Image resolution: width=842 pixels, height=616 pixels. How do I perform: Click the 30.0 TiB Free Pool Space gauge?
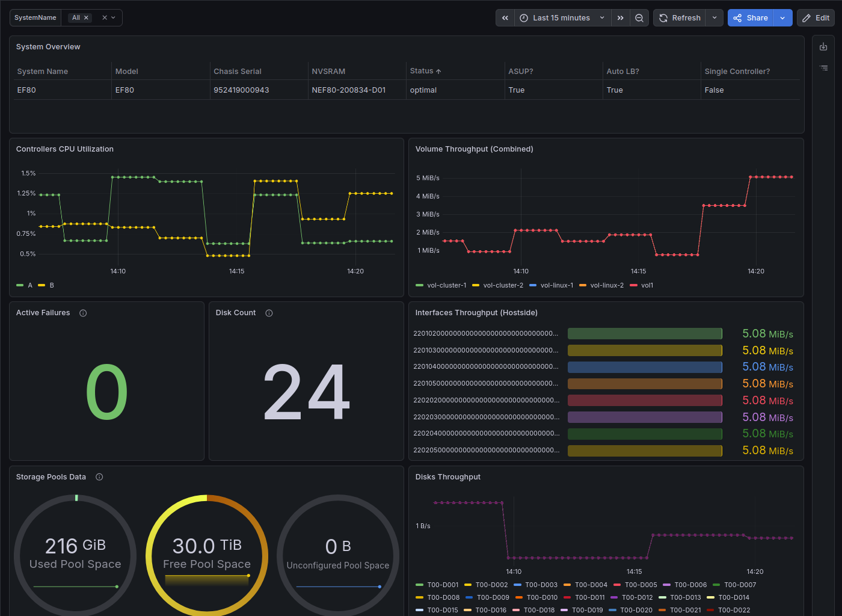tap(207, 555)
